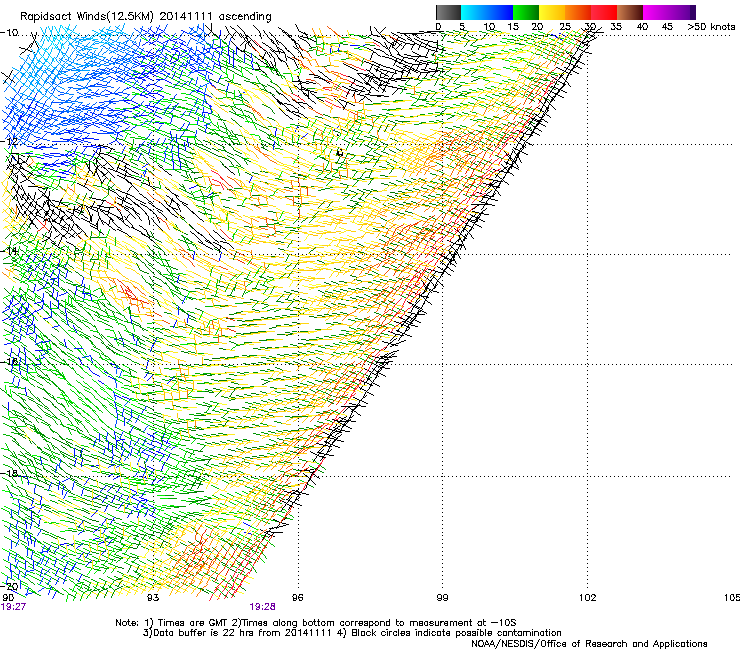This screenshot has width=740, height=650.
Task: Click the green 15-20 knots legend segment
Action: pyautogui.click(x=526, y=12)
